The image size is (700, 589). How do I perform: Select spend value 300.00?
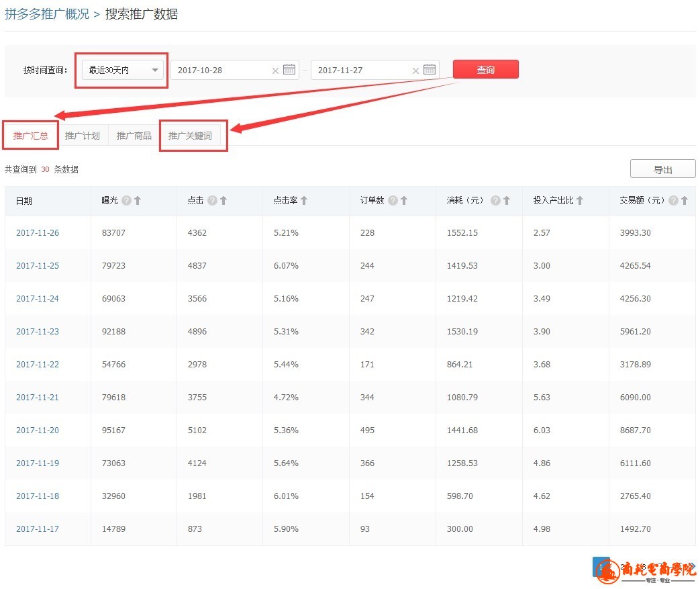pyautogui.click(x=460, y=529)
